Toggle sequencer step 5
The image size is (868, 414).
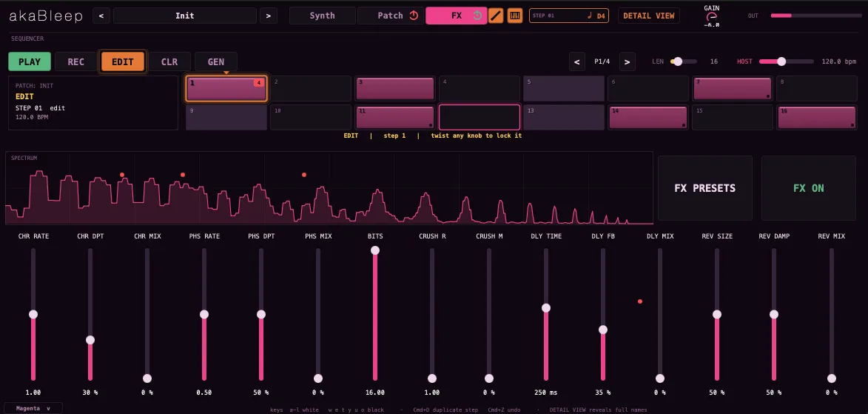[564, 89]
